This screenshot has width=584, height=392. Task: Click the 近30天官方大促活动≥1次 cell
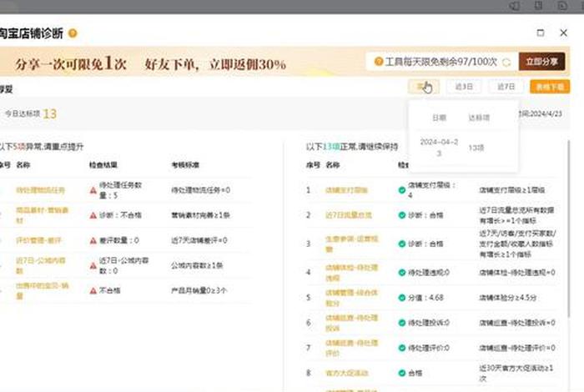[516, 373]
